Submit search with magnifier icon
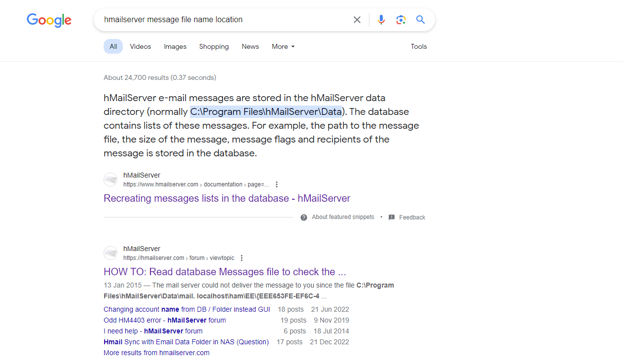Screen dimensions: 623x364 click(420, 20)
